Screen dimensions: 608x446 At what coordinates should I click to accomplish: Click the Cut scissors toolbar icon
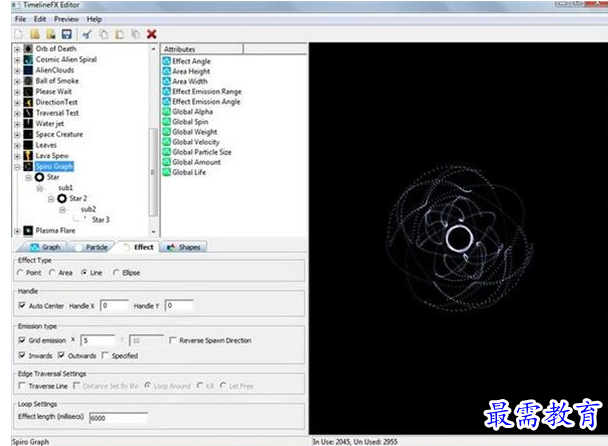click(87, 34)
